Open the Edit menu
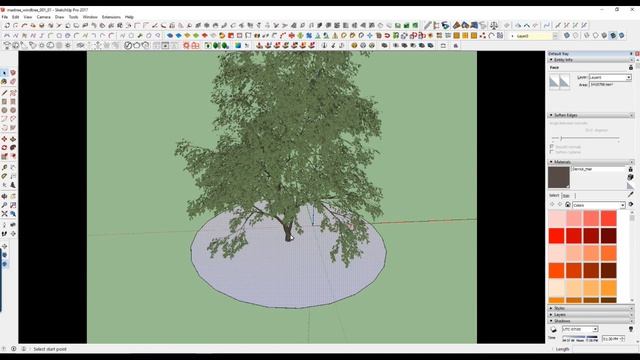Image resolution: width=640 pixels, height=360 pixels. click(x=16, y=17)
